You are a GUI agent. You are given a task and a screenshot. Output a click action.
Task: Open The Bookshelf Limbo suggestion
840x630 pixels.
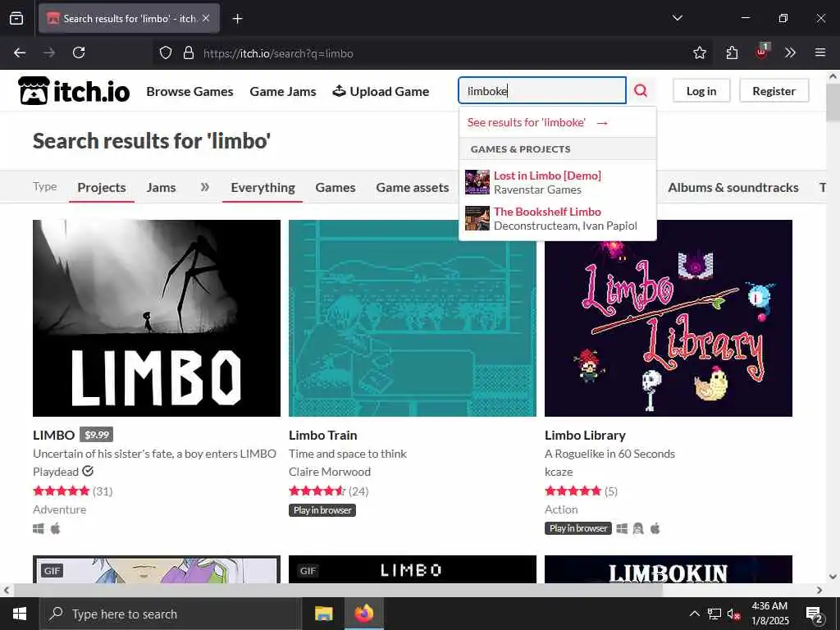[557, 218]
